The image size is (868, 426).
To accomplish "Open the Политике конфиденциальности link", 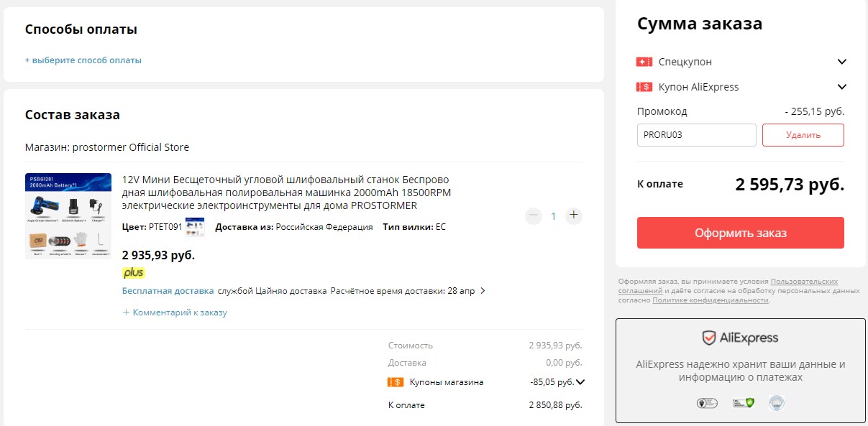I will pyautogui.click(x=711, y=300).
